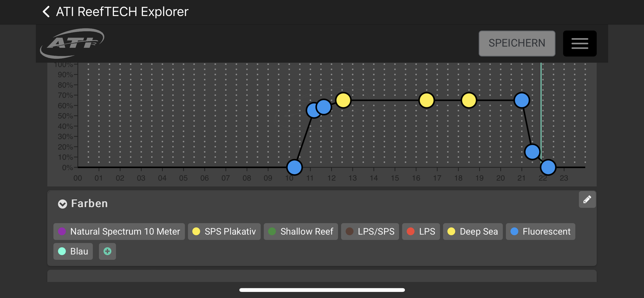
Task: Collapse the Farben section chevron
Action: 62,204
